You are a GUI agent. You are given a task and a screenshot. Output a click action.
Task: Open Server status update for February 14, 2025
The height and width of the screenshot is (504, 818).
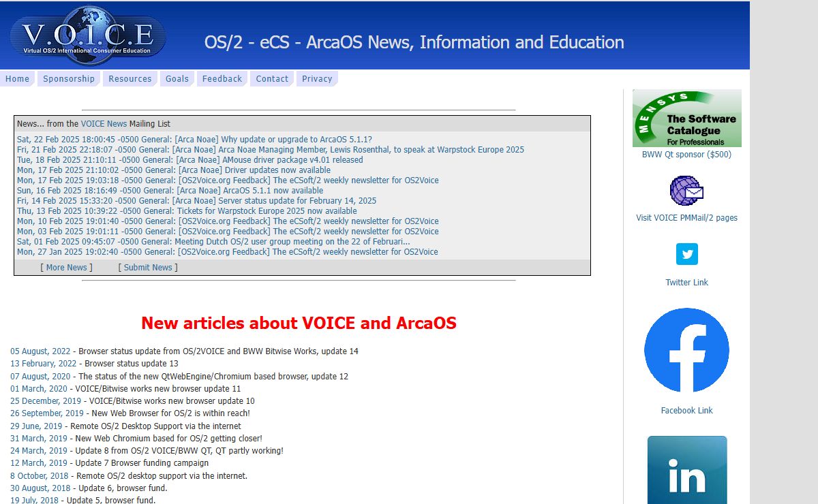pyautogui.click(x=196, y=201)
